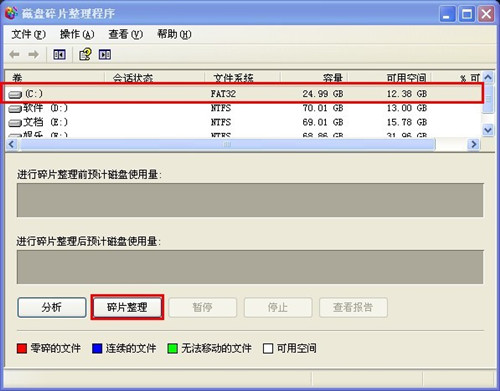Click the blue 连续的文件 legend swatch
Screen dimensions: 500x391
tap(97, 349)
